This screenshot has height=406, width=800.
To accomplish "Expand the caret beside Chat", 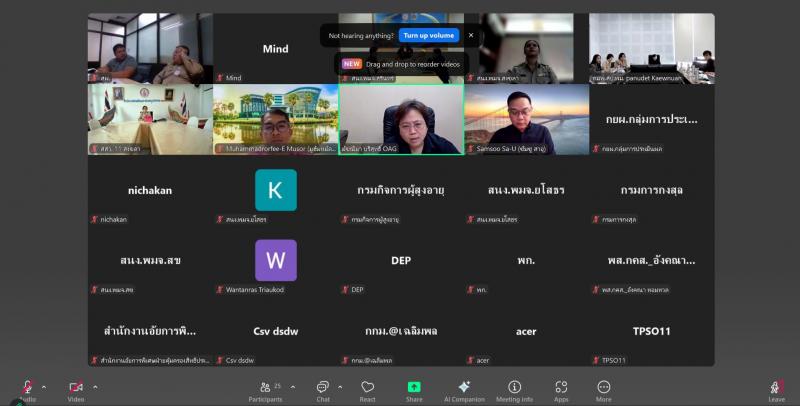I will (340, 387).
